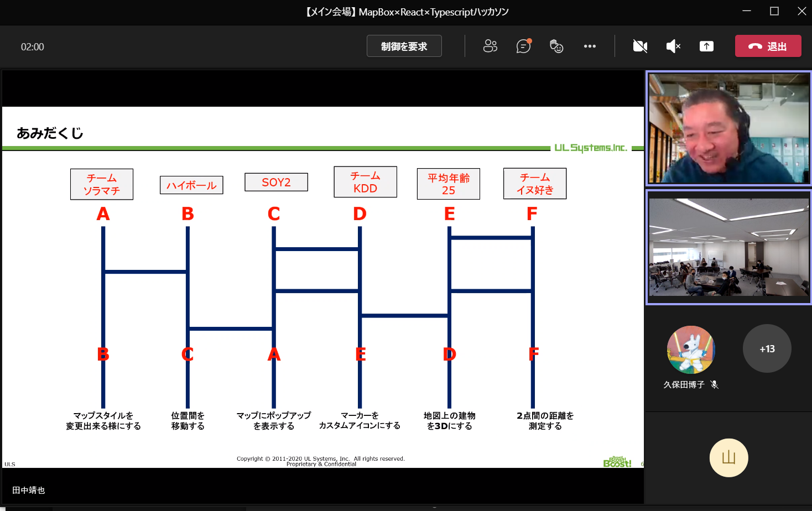812x511 pixels.
Task: Click the red letter F above last line
Action: (x=532, y=213)
